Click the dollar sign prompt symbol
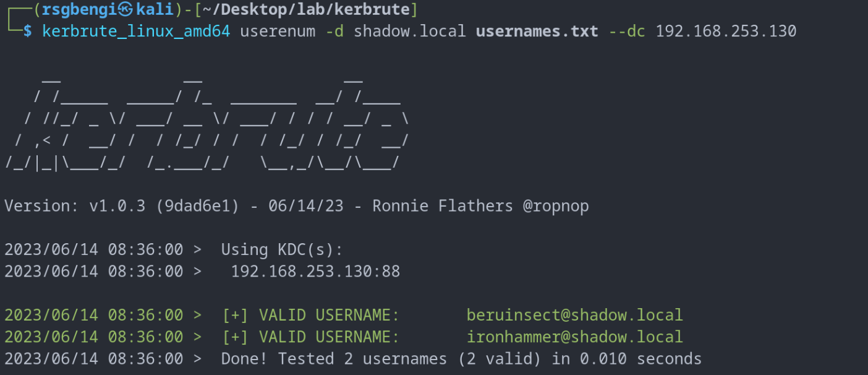This screenshot has height=375, width=868. click(x=27, y=31)
